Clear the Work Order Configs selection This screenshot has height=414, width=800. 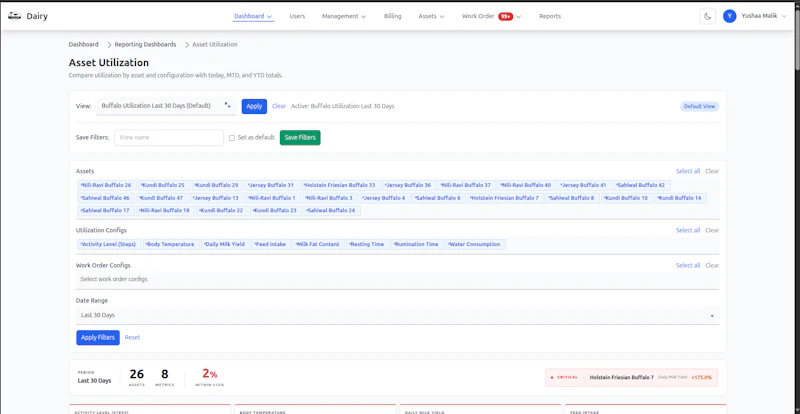712,265
